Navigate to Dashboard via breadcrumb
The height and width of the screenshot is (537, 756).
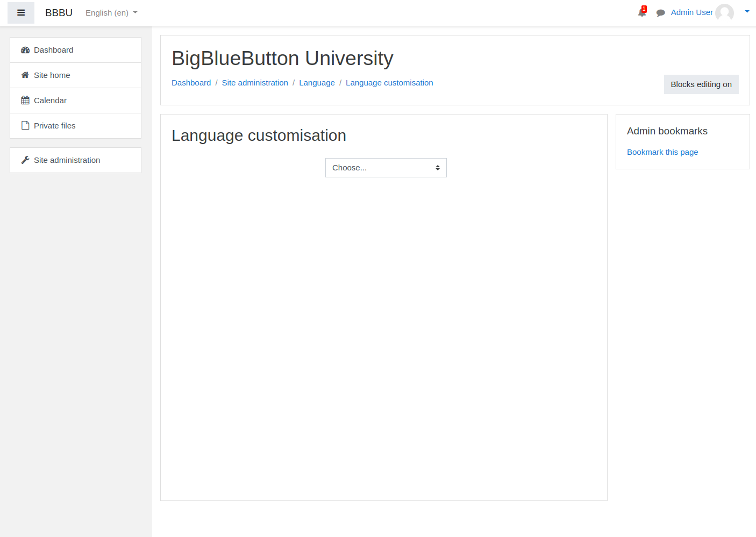click(191, 83)
